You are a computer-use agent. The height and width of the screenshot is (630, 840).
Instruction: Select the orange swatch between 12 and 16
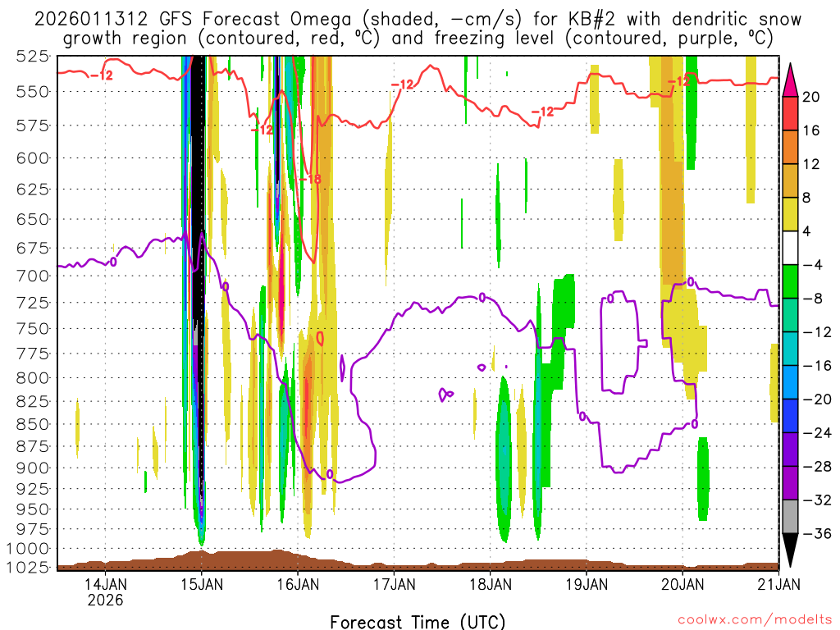(x=790, y=148)
